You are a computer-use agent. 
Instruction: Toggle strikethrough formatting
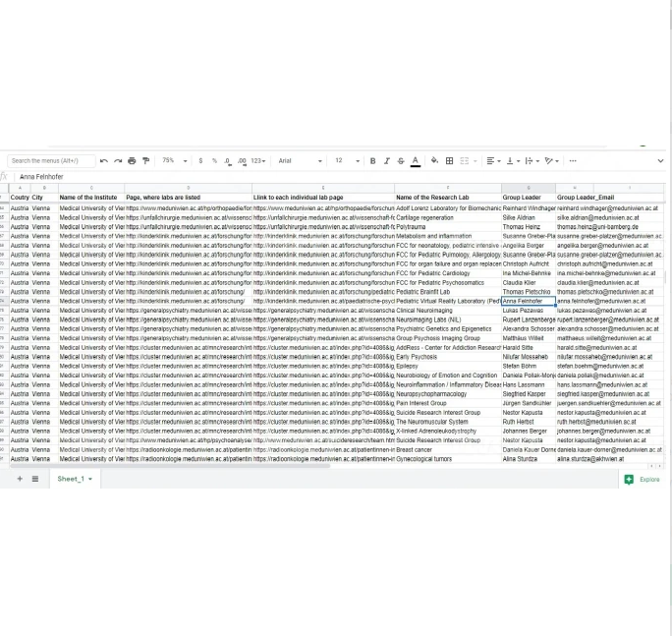click(x=401, y=161)
